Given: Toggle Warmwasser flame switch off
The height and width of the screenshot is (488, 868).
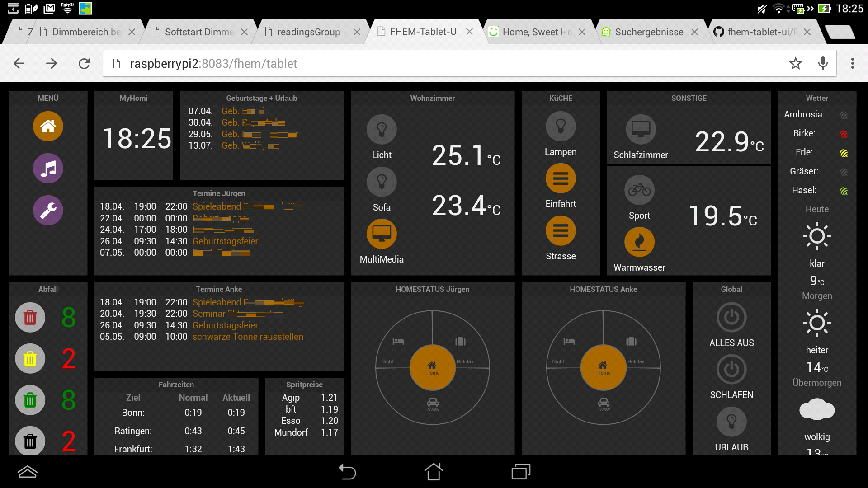Looking at the screenshot, I should tap(639, 242).
